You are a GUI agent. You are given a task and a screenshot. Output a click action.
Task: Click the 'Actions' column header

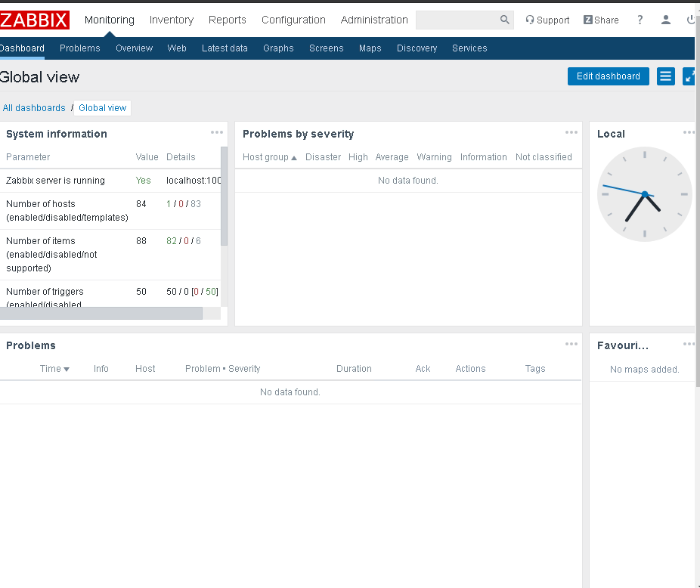470,369
